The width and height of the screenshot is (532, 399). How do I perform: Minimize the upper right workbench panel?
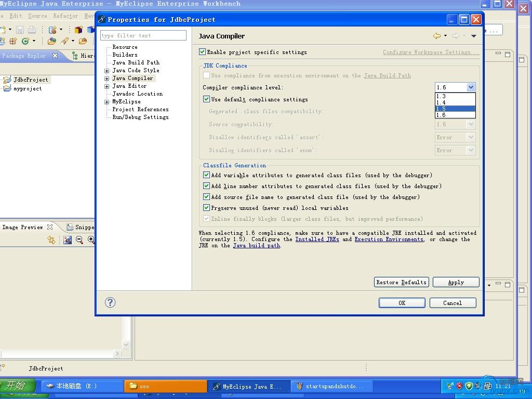pos(498,54)
